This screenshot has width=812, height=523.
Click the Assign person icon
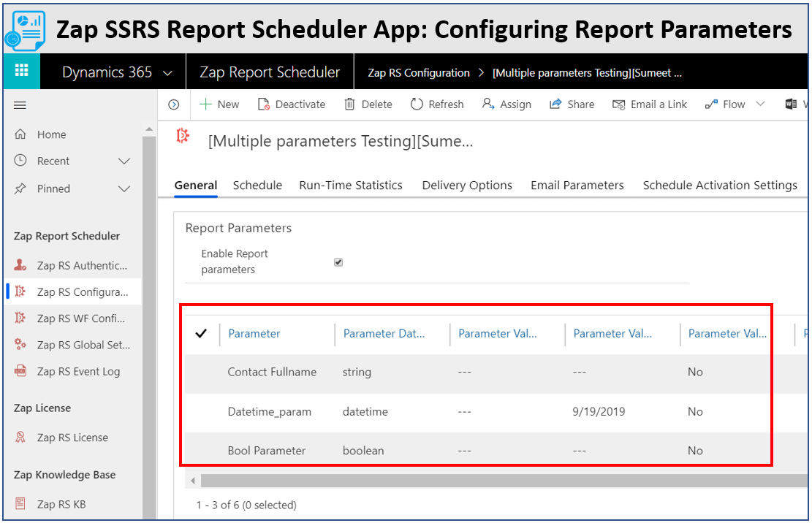487,104
